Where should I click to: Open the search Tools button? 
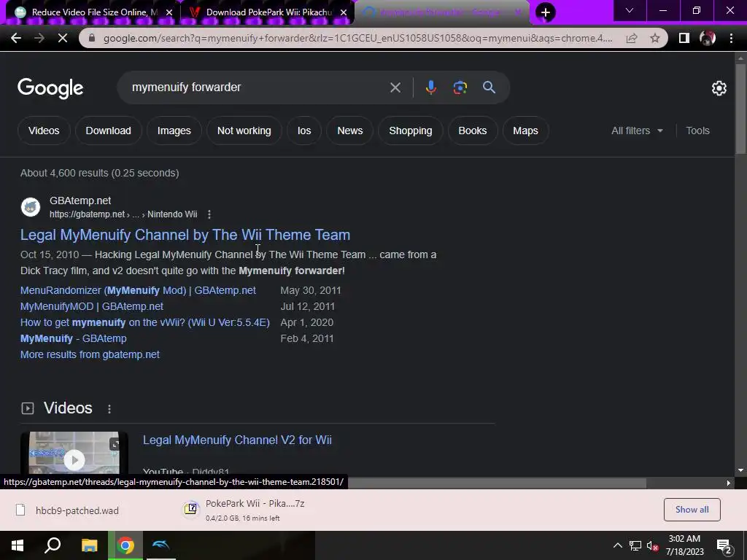coord(697,131)
